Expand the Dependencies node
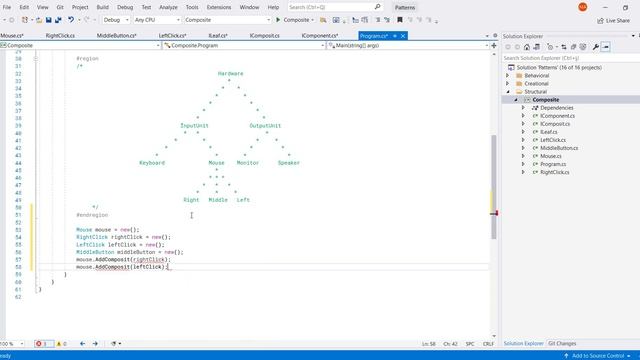 pyautogui.click(x=523, y=108)
